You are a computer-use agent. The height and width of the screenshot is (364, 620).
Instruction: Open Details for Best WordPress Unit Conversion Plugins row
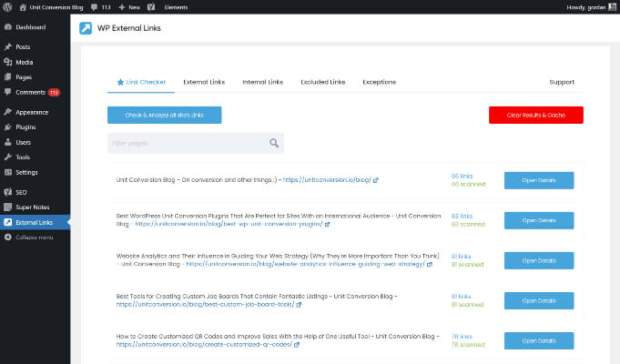539,220
